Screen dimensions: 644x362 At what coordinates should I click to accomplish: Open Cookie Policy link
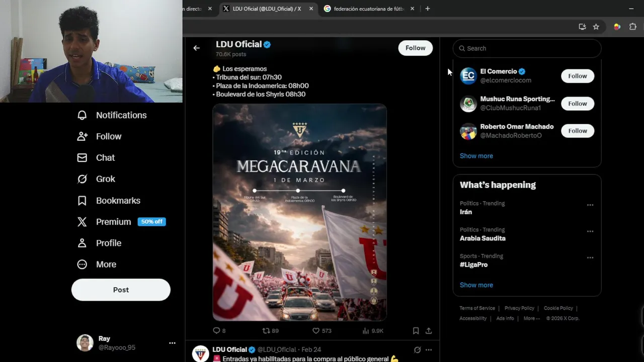(x=558, y=308)
